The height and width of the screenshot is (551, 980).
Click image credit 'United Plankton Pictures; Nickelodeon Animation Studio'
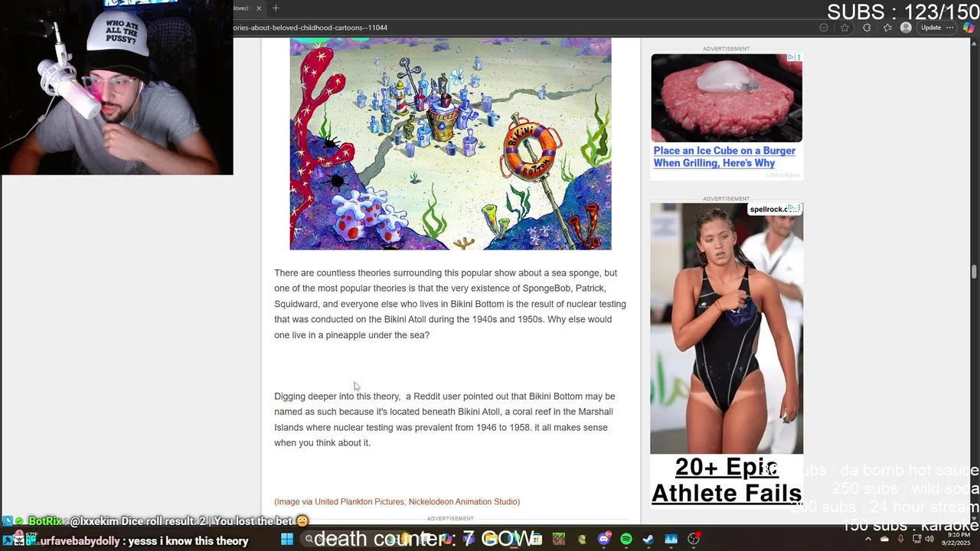point(397,502)
